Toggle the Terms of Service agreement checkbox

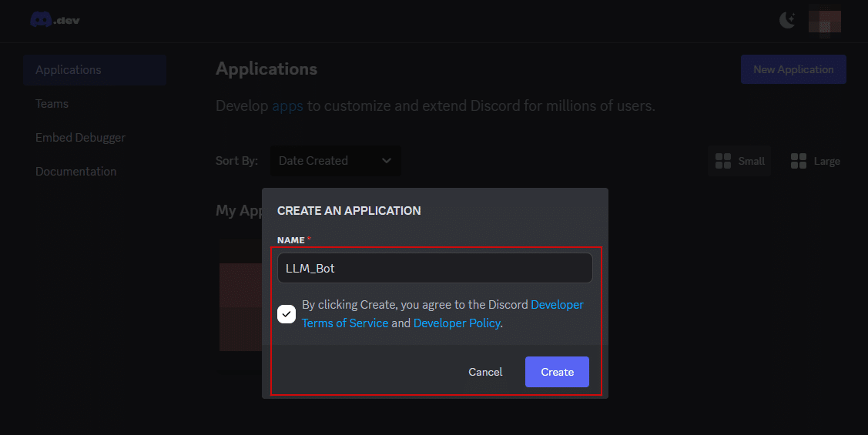click(x=287, y=314)
